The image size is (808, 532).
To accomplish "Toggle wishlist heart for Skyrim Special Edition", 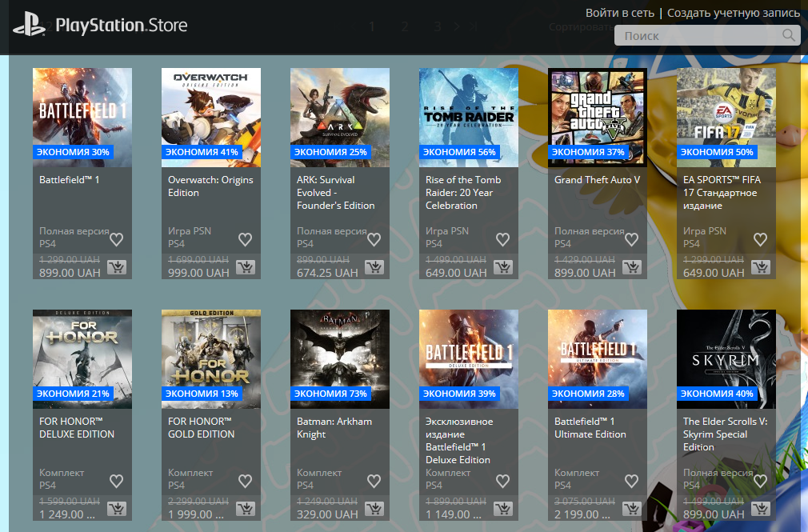I will 761,481.
